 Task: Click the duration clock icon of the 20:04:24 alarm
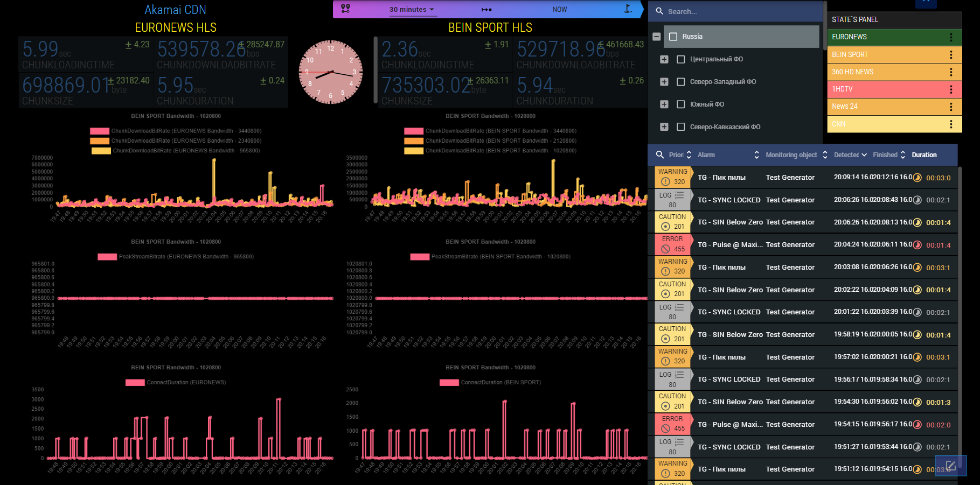click(x=917, y=245)
